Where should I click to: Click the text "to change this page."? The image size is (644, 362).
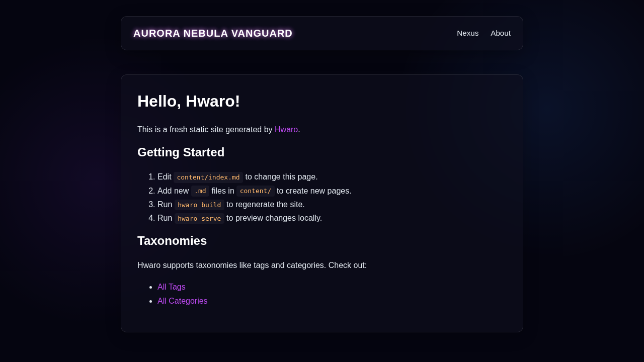(282, 177)
